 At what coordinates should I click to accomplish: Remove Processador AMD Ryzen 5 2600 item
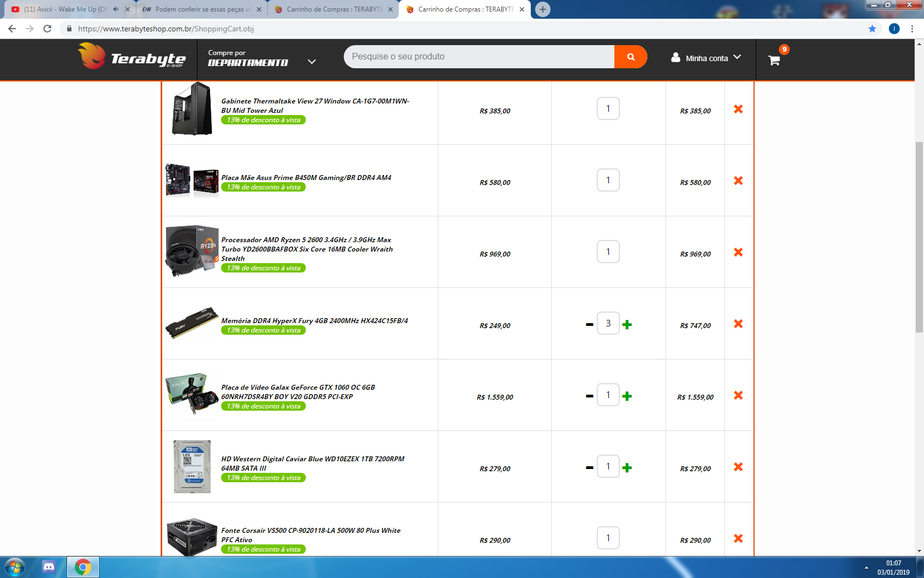click(x=738, y=252)
